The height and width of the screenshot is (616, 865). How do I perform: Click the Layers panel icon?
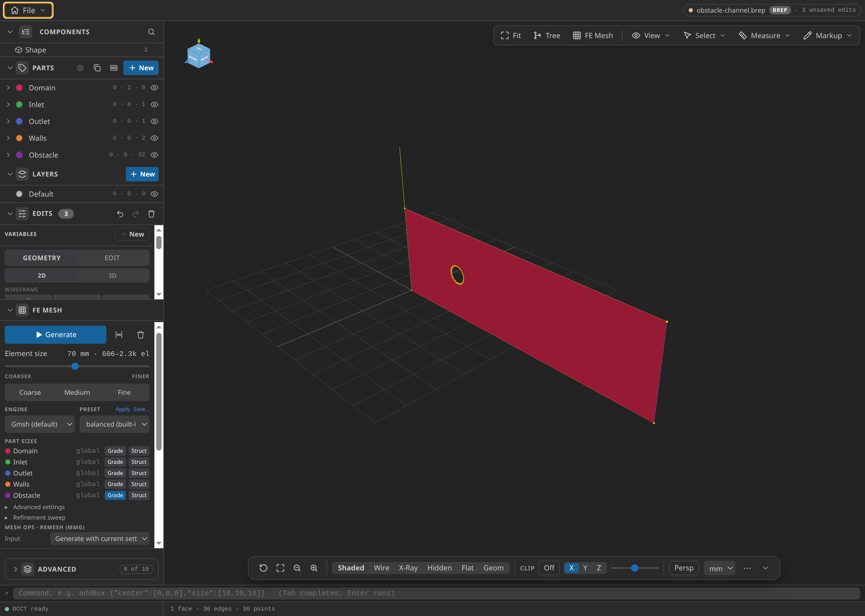point(23,174)
